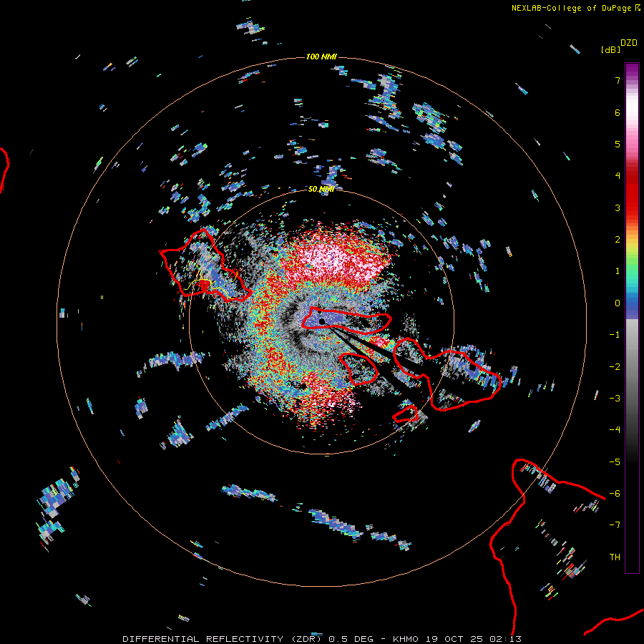The width and height of the screenshot is (644, 644).
Task: Click the 50 NMI range ring label
Action: coord(321,189)
